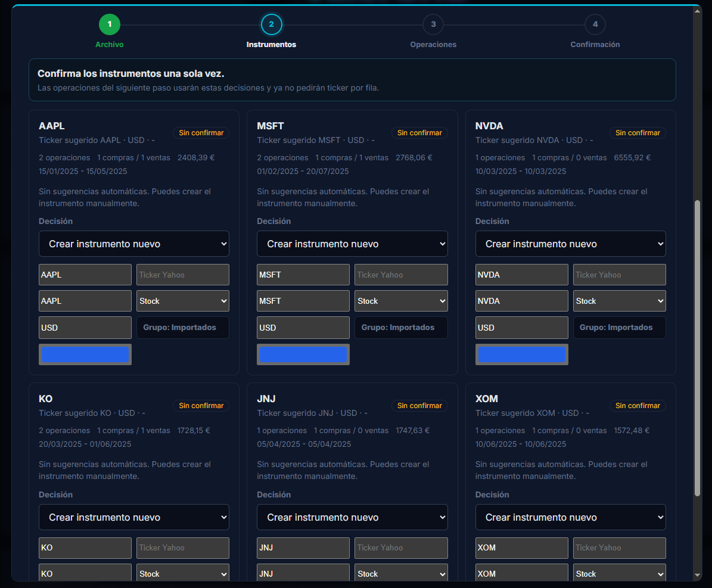This screenshot has width=712, height=588.
Task: Click date range 20/03/2025 - 01/06/2025
Action: [85, 444]
